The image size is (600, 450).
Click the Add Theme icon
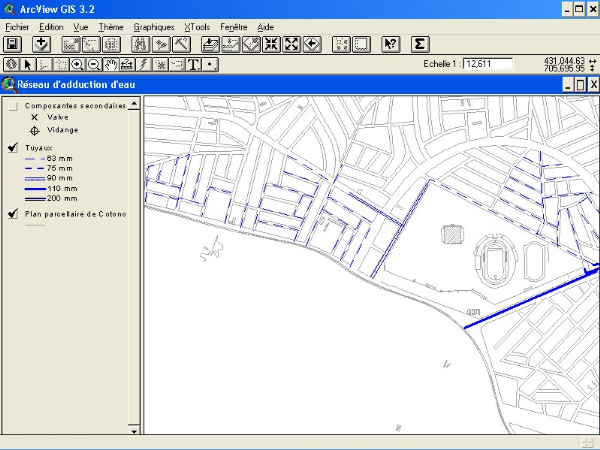41,44
